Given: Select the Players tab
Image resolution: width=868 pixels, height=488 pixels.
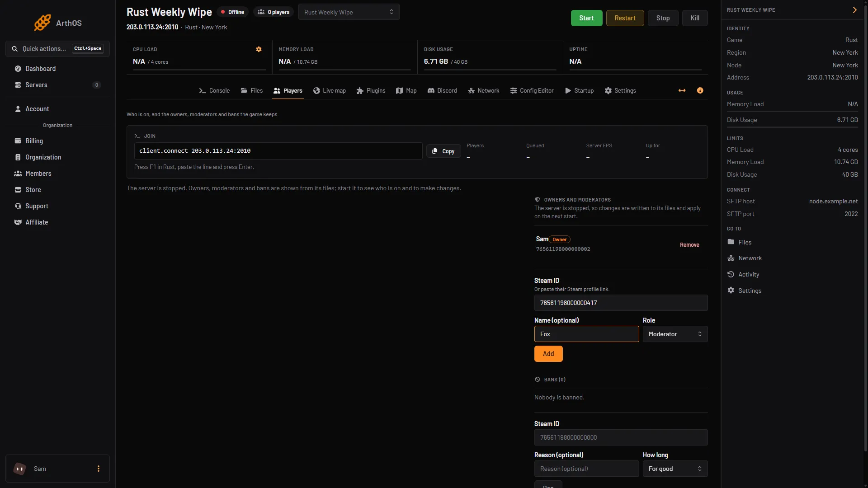Looking at the screenshot, I should [x=288, y=91].
